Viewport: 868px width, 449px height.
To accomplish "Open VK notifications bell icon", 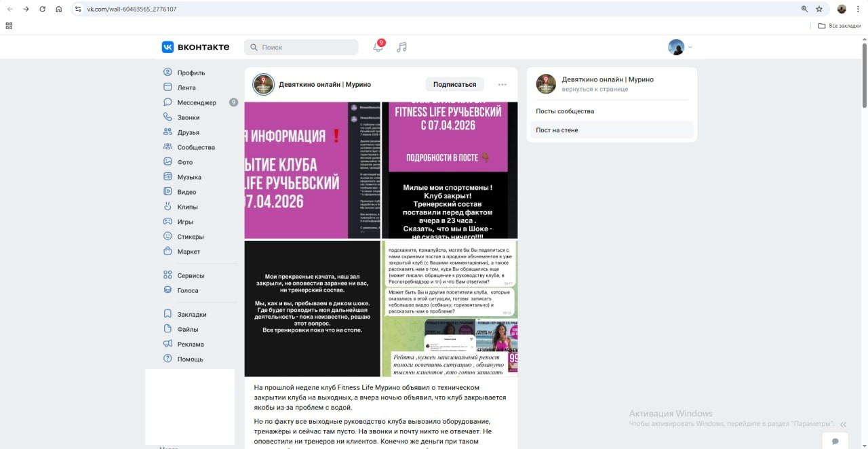I will (x=378, y=47).
